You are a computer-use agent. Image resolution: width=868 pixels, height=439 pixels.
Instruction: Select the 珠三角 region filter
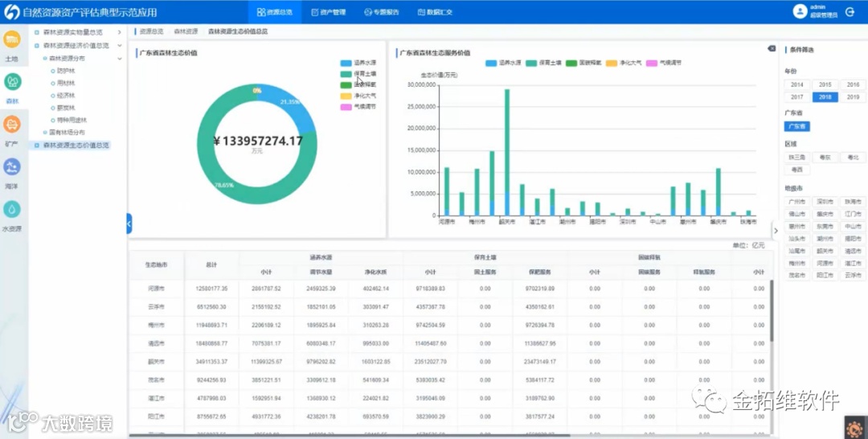pyautogui.click(x=796, y=158)
